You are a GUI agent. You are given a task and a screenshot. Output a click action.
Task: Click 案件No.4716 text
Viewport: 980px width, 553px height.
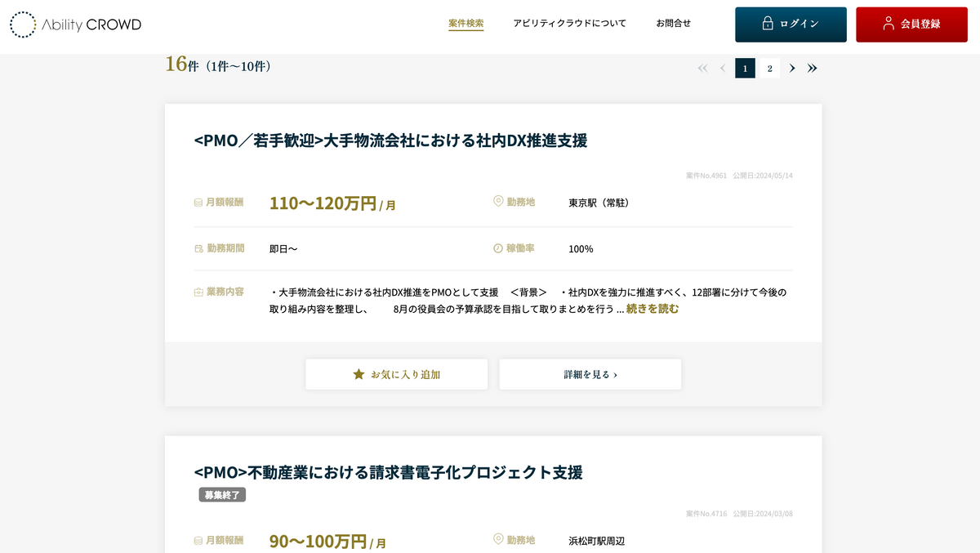point(706,514)
